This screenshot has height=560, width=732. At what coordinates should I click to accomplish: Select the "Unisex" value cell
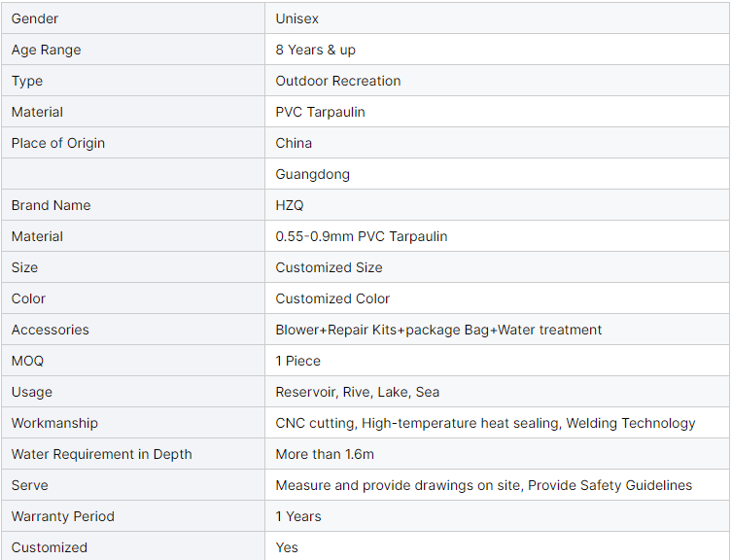pos(296,18)
